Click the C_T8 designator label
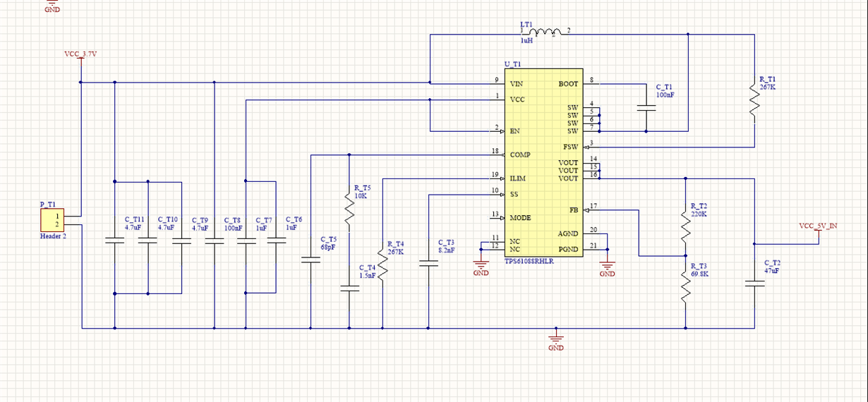Screen dimensions: 868x402 232,220
